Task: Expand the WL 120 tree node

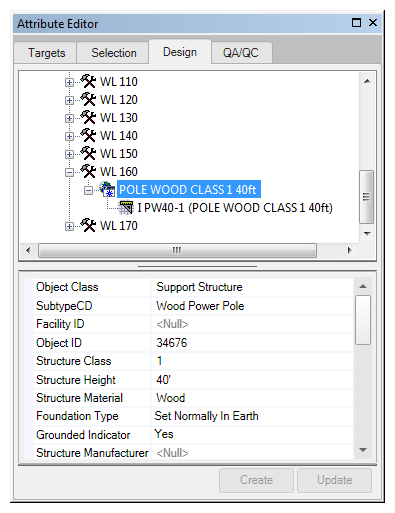Action: click(69, 100)
